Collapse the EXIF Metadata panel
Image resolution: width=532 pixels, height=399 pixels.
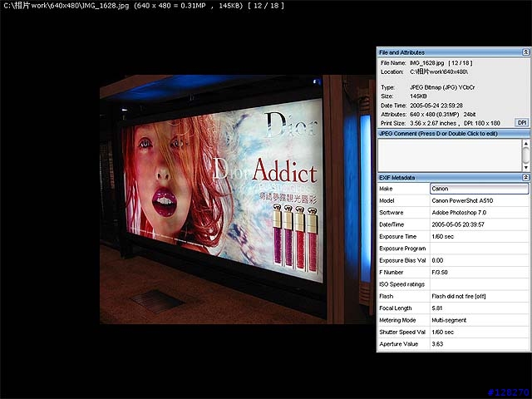tap(525, 177)
